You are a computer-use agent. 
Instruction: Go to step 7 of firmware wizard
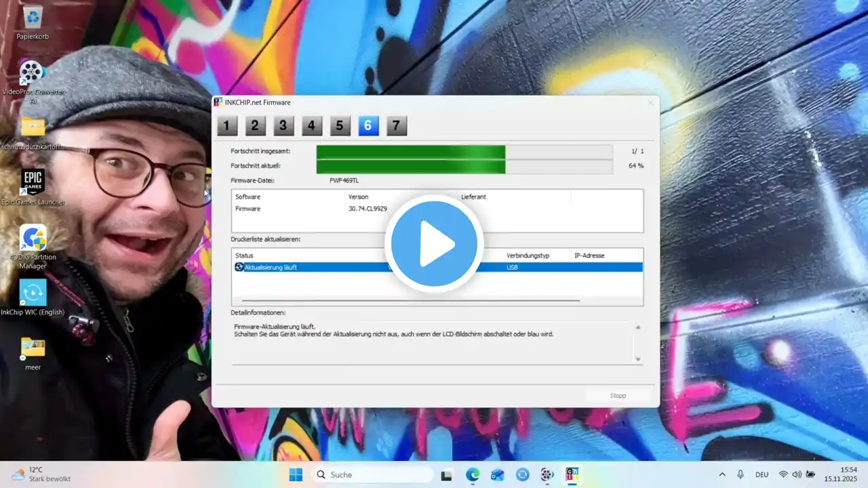pyautogui.click(x=396, y=125)
